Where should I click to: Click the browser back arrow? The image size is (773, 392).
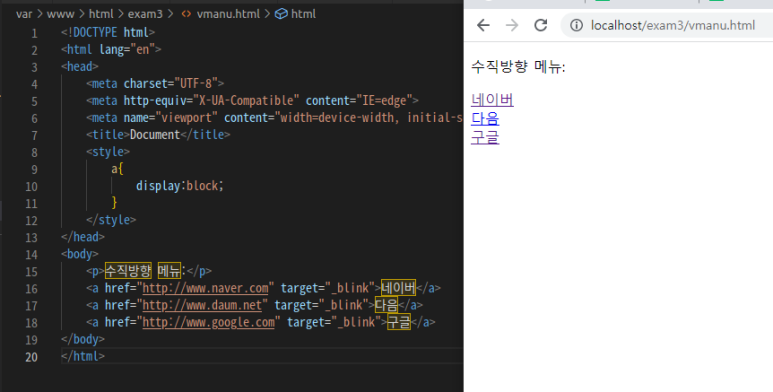click(483, 25)
